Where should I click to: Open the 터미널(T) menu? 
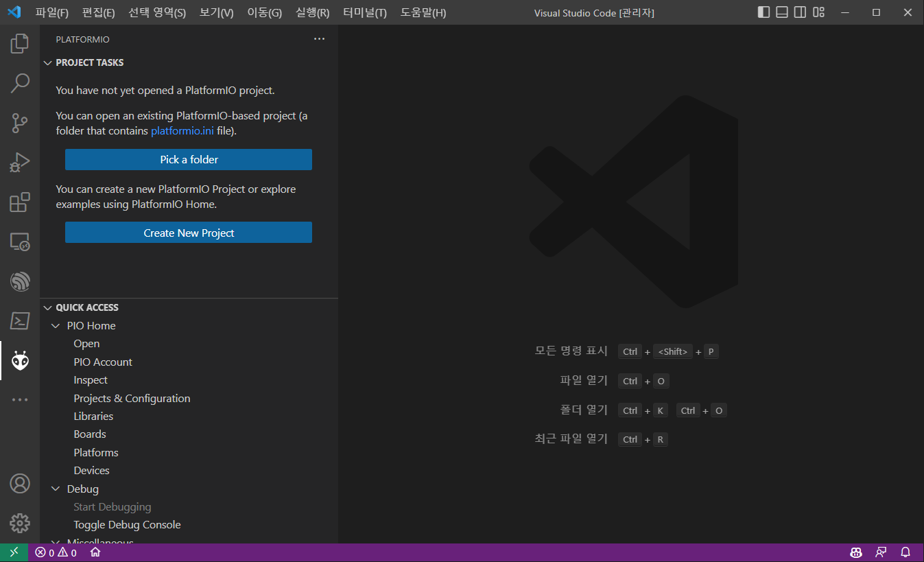pos(365,12)
